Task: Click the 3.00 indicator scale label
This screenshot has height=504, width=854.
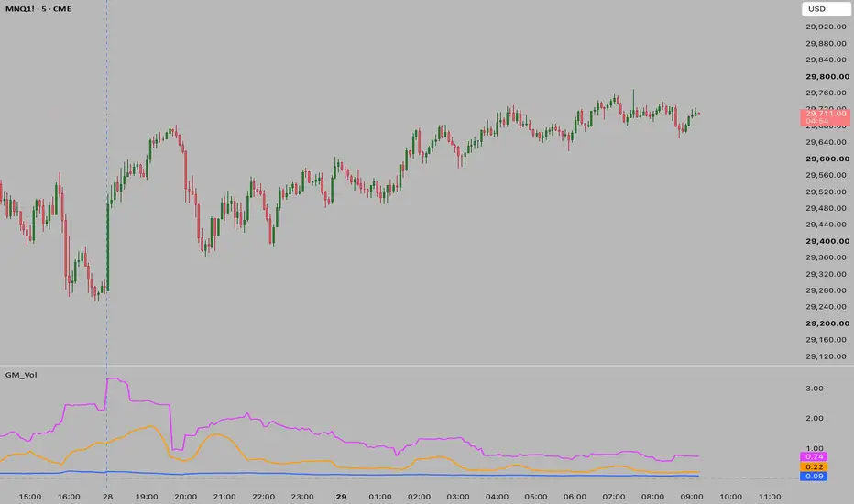Action: (x=815, y=389)
